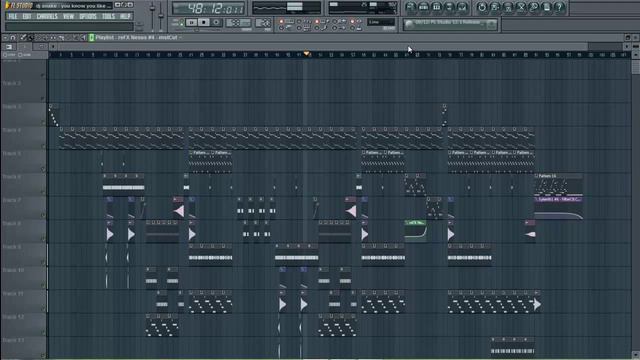Stop playback with the Stop button
Screen dimensions: 640x360
pyautogui.click(x=204, y=23)
